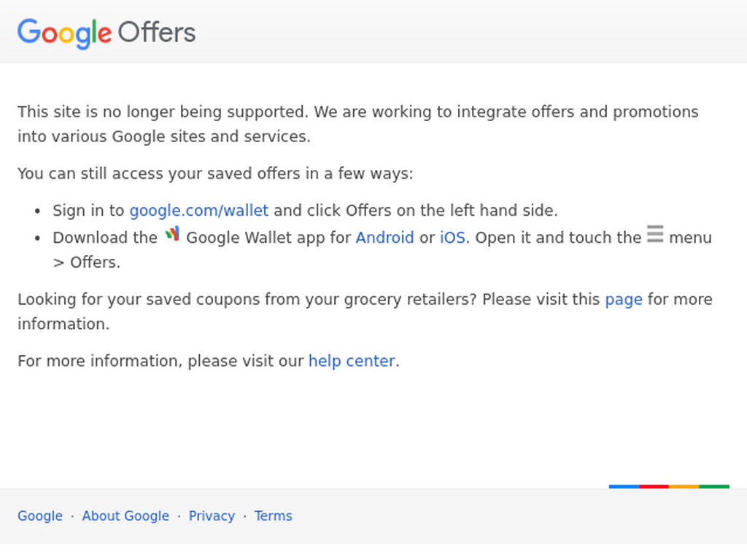747x560 pixels.
Task: Click the hamburger menu icon
Action: click(x=655, y=234)
